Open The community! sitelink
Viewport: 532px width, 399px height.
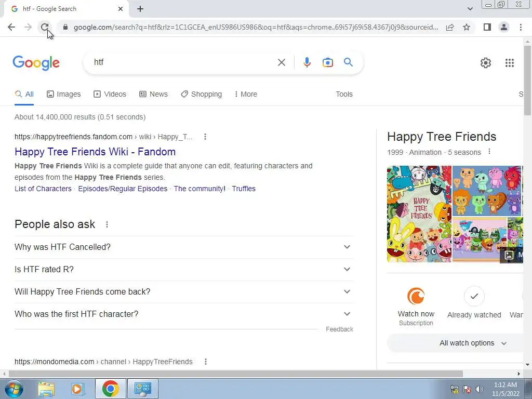199,189
